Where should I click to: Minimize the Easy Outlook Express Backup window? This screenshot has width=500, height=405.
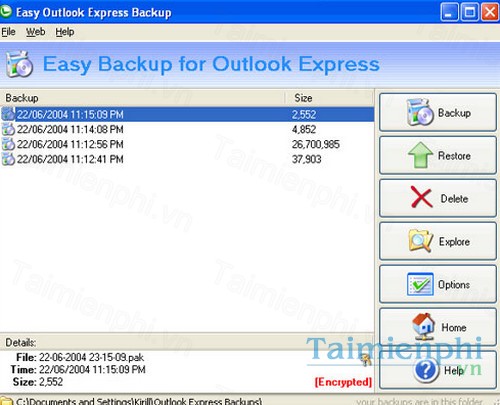(449, 12)
